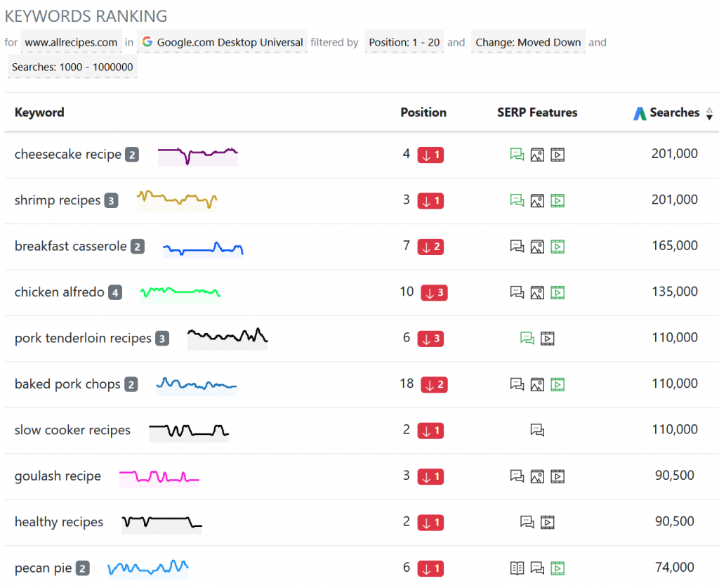
Task: Open the pecan pie keyword
Action: pos(43,568)
